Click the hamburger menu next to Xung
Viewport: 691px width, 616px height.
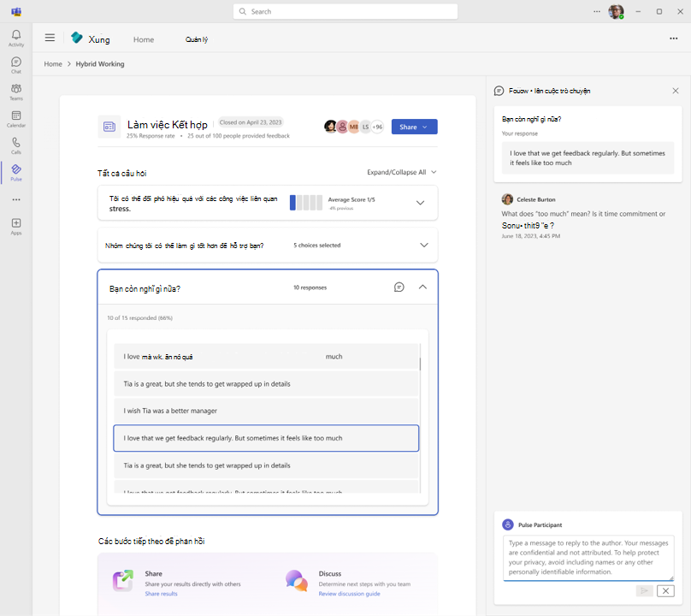point(50,38)
